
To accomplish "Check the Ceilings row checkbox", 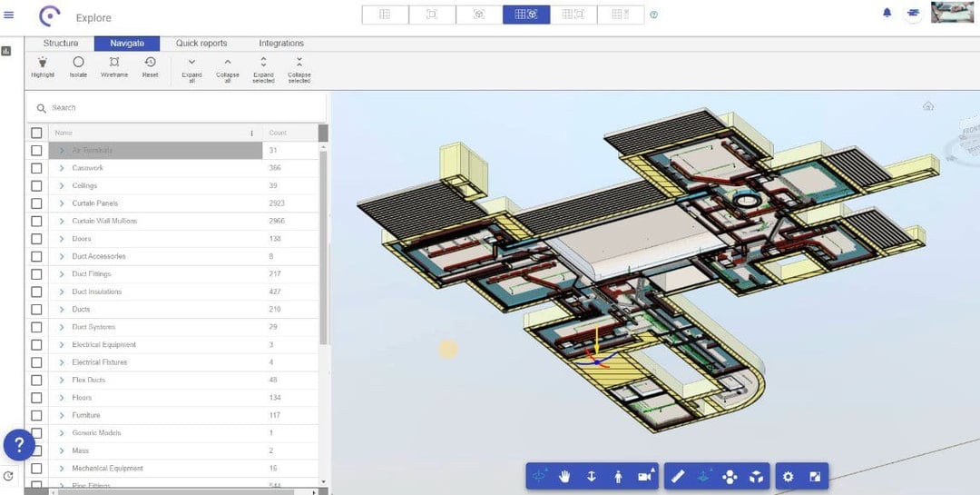I will click(36, 186).
